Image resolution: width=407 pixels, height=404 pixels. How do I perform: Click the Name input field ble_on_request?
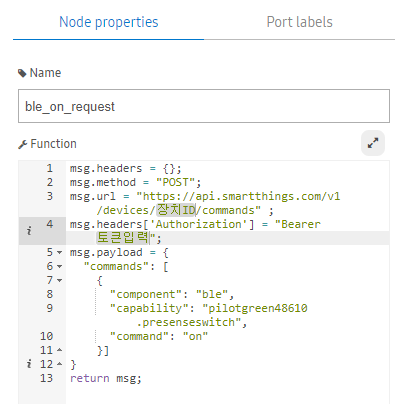click(204, 106)
